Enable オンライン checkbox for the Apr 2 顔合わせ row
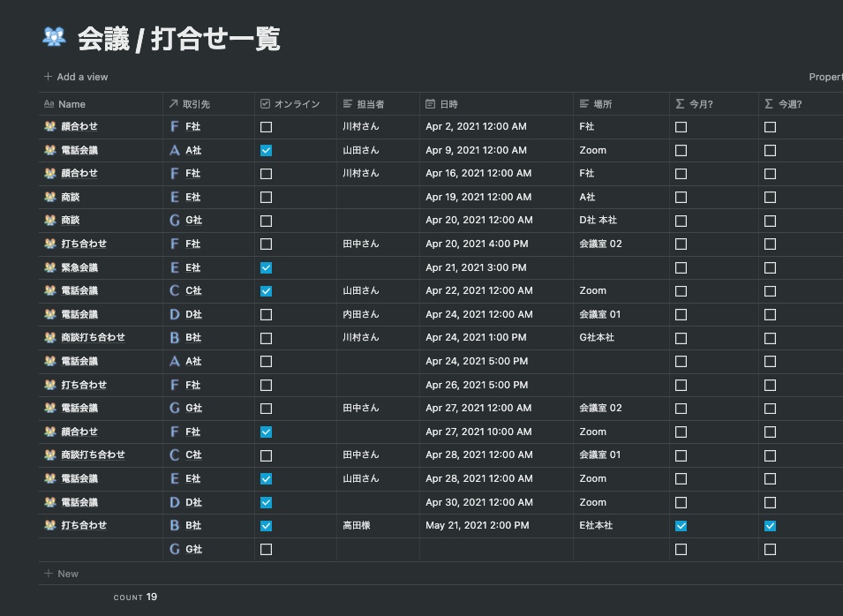Screen dimensions: 843x616 [266, 127]
